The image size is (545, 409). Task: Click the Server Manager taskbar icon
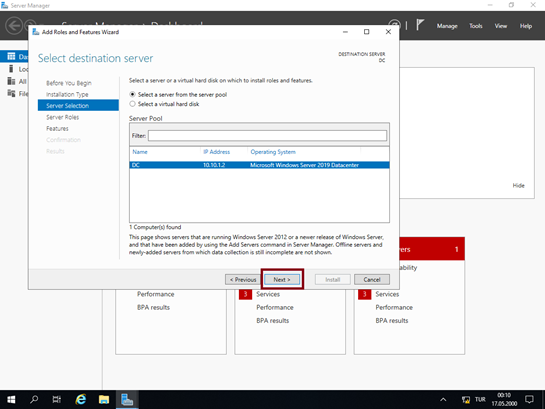[127, 400]
